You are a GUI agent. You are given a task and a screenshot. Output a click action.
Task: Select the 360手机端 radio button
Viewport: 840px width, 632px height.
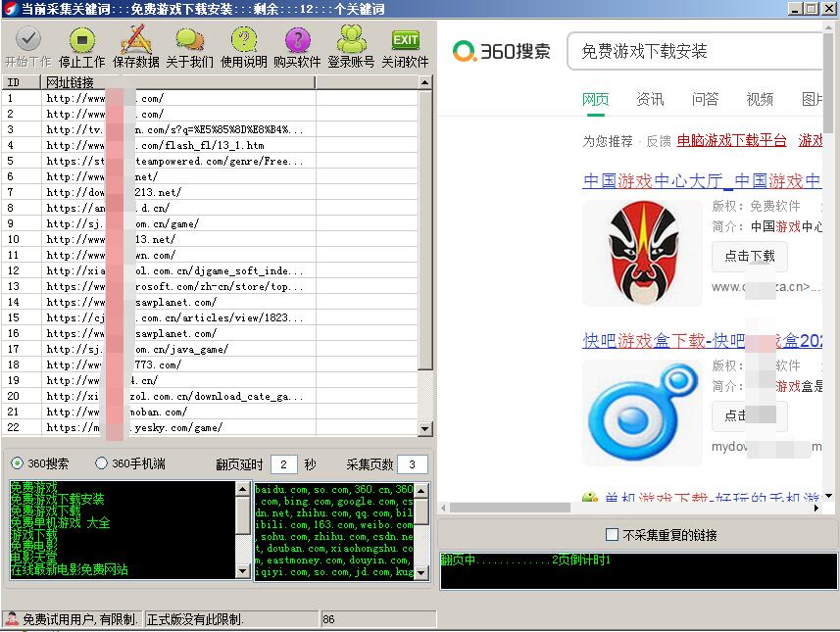pyautogui.click(x=101, y=463)
